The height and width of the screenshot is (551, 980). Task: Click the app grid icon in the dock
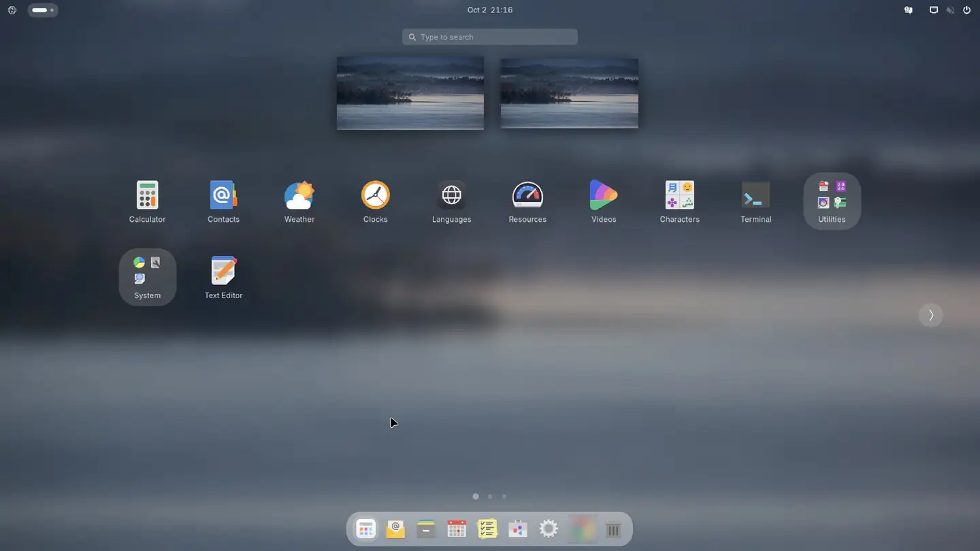tap(365, 529)
